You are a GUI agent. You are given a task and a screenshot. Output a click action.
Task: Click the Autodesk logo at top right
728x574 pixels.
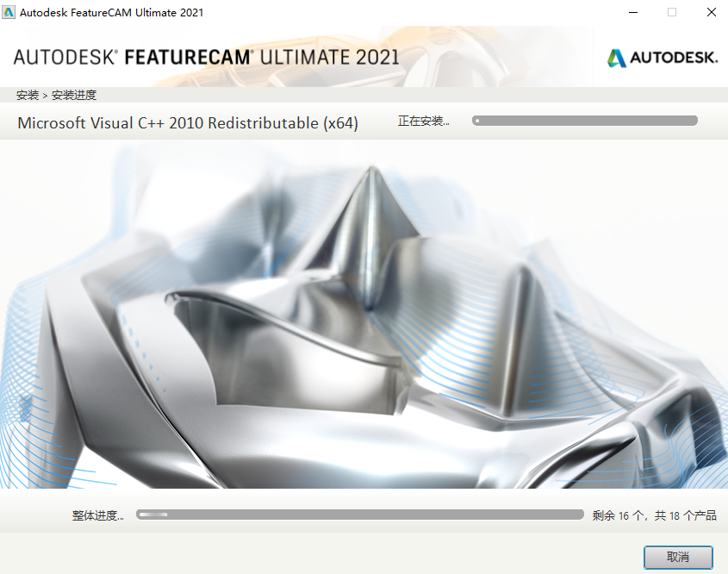[x=663, y=58]
